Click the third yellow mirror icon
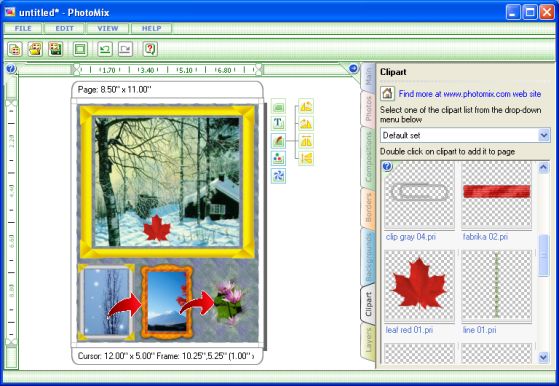 306,141
